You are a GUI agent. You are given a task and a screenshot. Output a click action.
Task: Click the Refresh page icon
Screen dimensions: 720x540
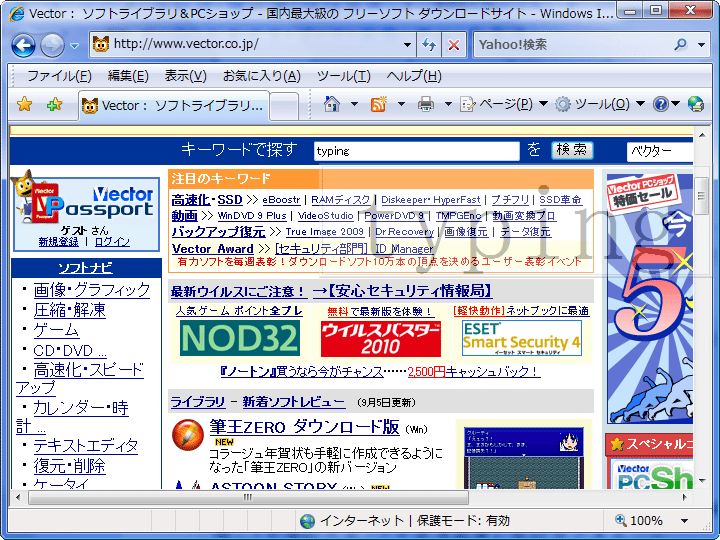tap(429, 45)
